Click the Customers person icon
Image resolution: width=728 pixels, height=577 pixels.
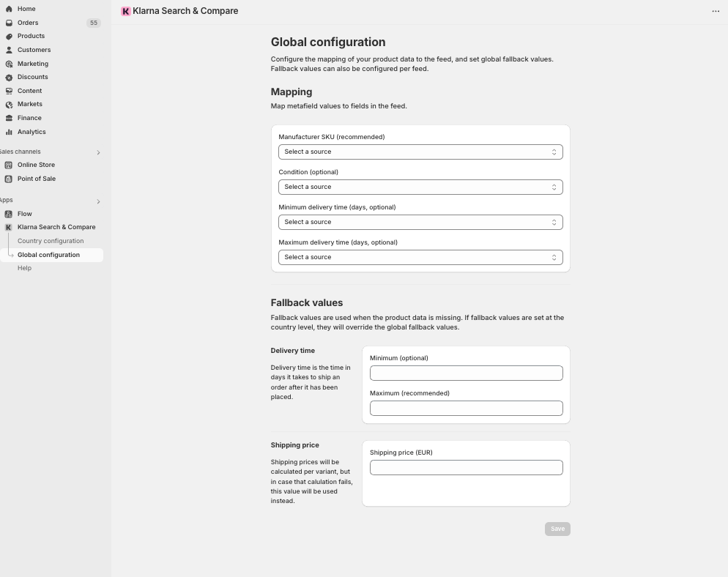[9, 50]
